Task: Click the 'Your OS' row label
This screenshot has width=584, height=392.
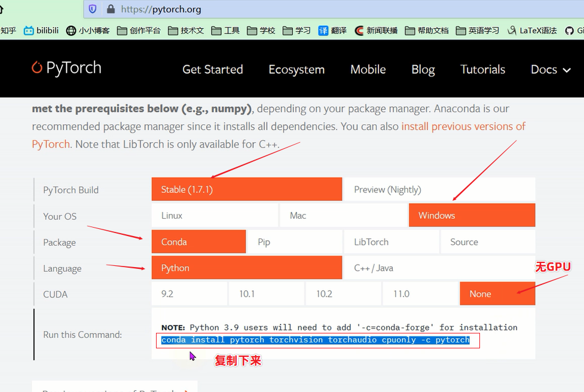Action: [x=60, y=216]
